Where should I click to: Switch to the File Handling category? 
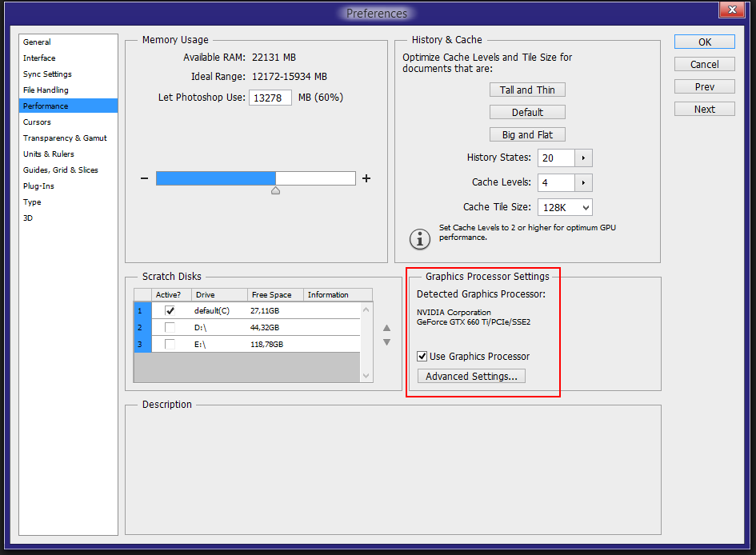pos(46,90)
